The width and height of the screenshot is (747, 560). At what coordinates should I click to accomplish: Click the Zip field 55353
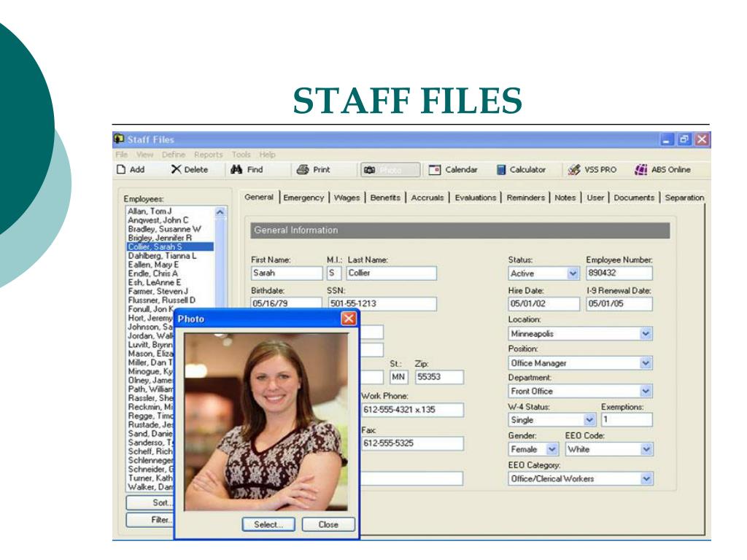pyautogui.click(x=439, y=377)
